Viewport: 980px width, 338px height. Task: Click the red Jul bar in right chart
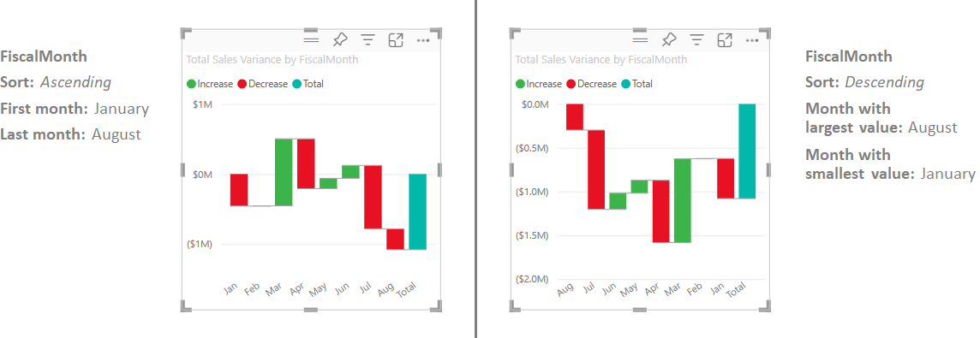pyautogui.click(x=596, y=169)
